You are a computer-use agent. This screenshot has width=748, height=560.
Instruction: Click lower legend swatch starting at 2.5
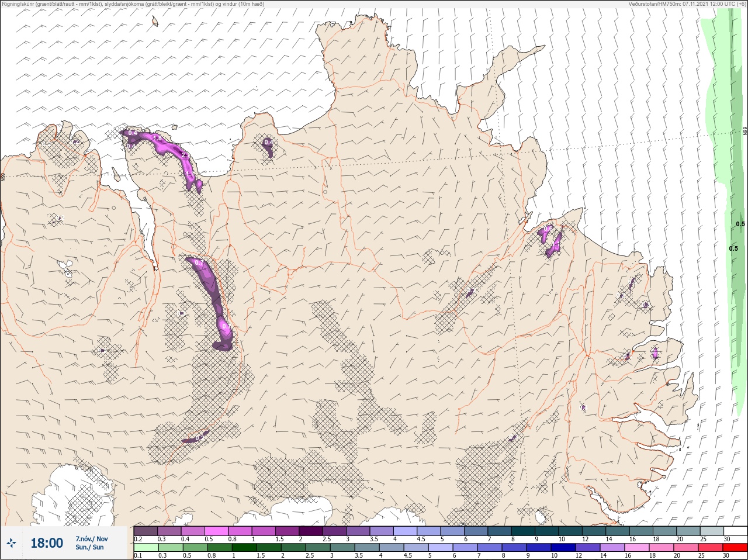pos(318,548)
